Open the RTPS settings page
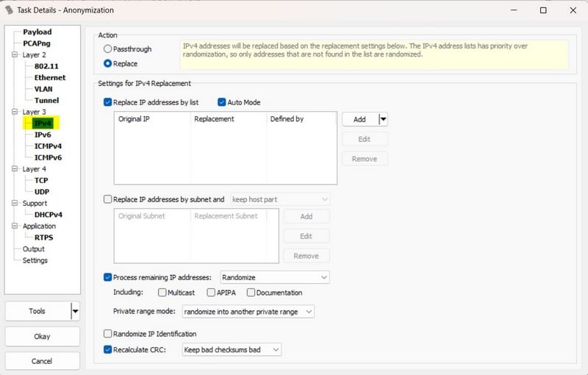 click(43, 238)
